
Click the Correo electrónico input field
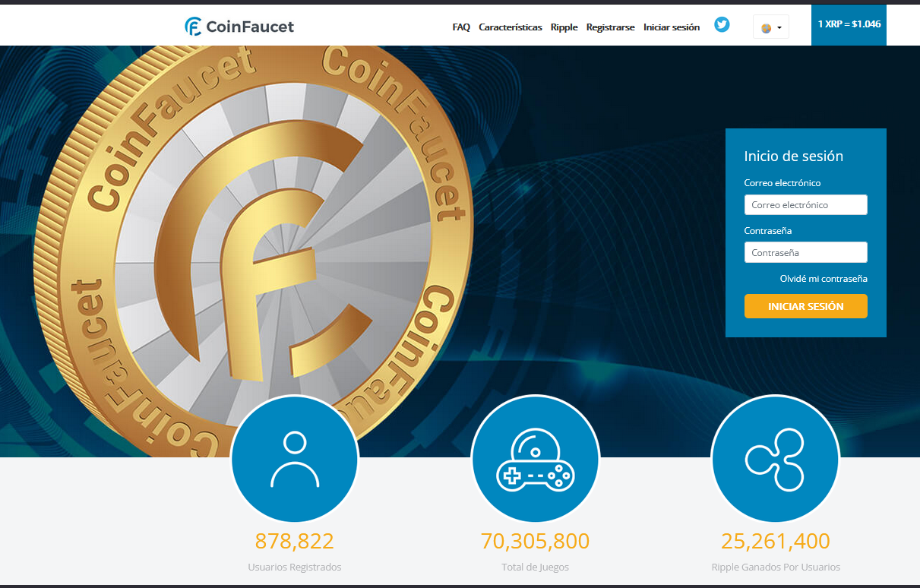805,204
